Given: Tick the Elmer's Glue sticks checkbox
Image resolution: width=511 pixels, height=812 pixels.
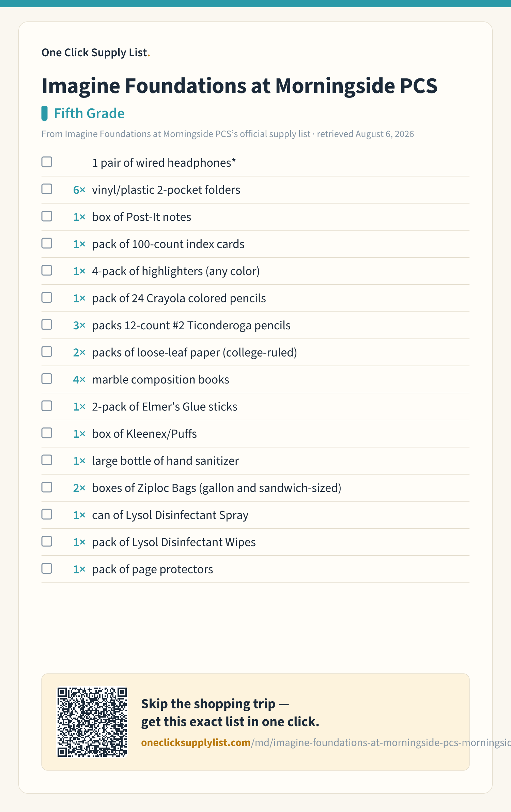Looking at the screenshot, I should tap(47, 406).
